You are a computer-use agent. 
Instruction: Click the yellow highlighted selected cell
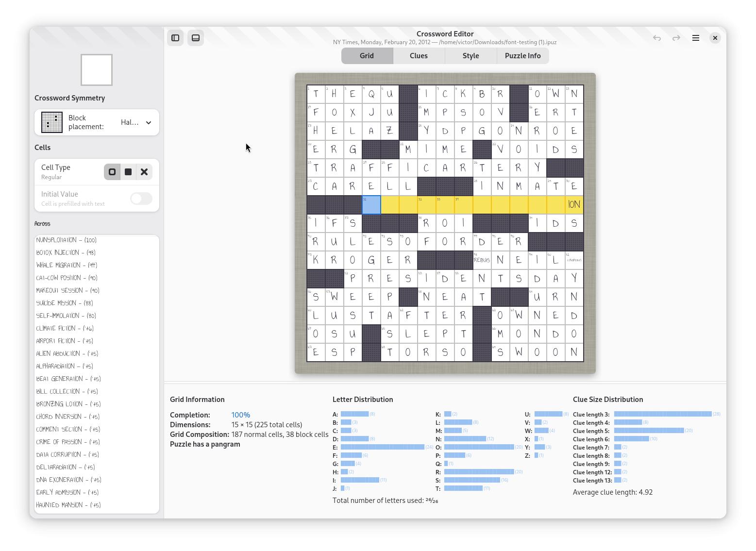(371, 204)
